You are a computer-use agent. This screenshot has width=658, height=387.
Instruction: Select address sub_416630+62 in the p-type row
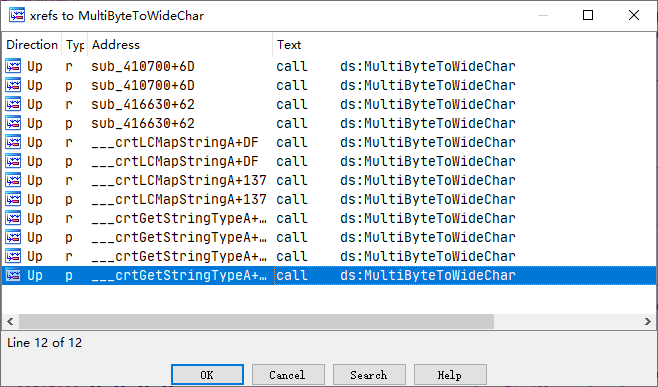click(x=143, y=123)
